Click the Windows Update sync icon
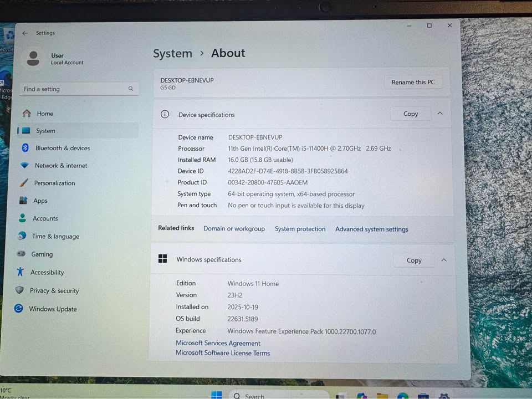This screenshot has height=399, width=532. tap(19, 308)
